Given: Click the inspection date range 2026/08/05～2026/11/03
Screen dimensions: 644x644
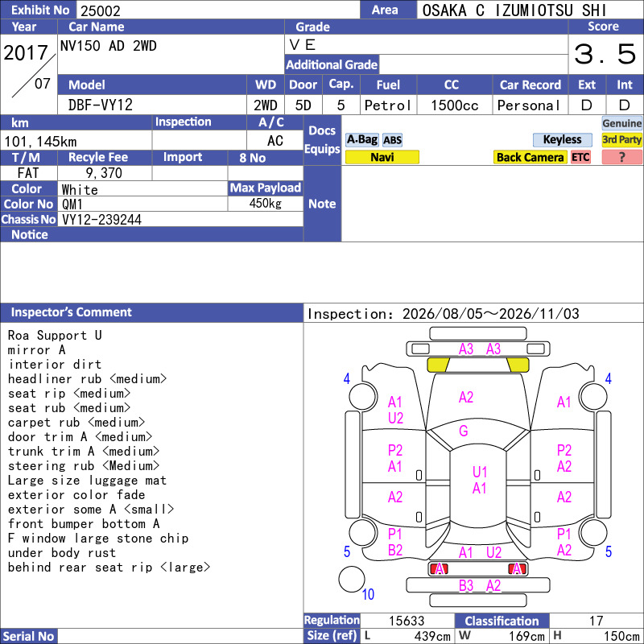Looking at the screenshot, I should (490, 314).
